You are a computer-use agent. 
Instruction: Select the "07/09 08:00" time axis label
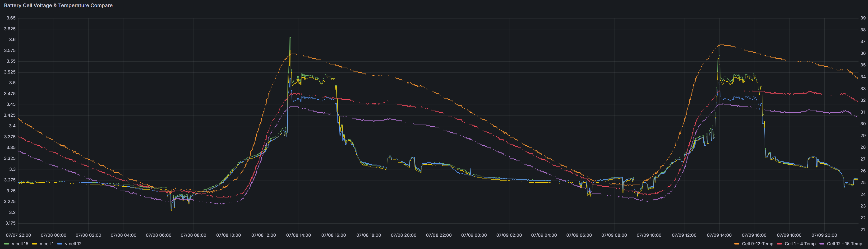click(614, 235)
